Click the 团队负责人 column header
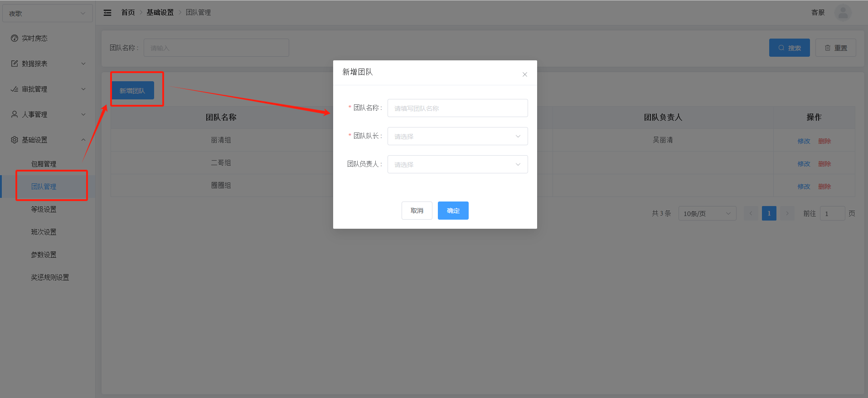 pos(663,117)
